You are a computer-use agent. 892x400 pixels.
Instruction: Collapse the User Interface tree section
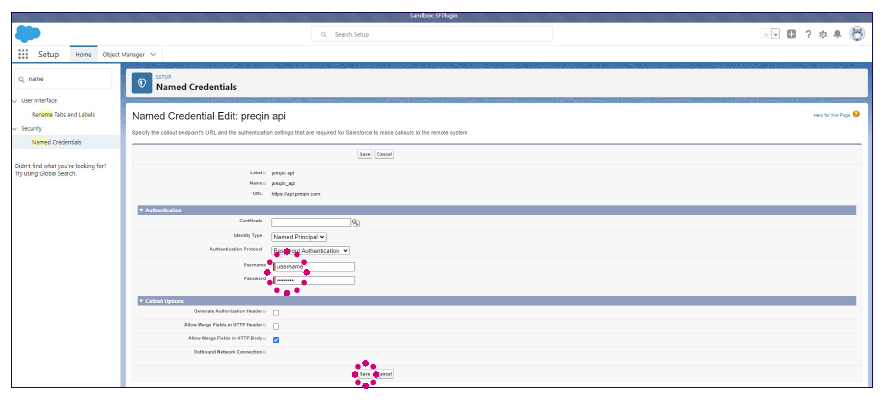(x=15, y=101)
